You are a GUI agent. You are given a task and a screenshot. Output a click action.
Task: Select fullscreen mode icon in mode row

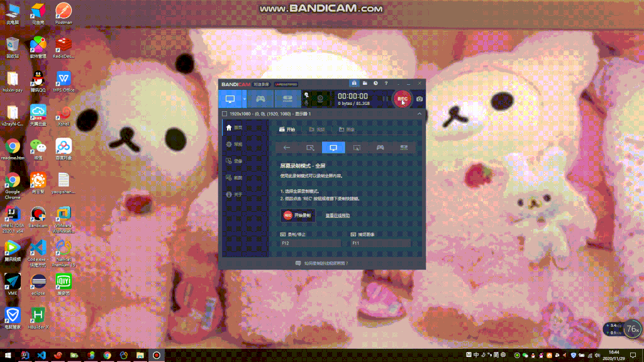tap(333, 147)
